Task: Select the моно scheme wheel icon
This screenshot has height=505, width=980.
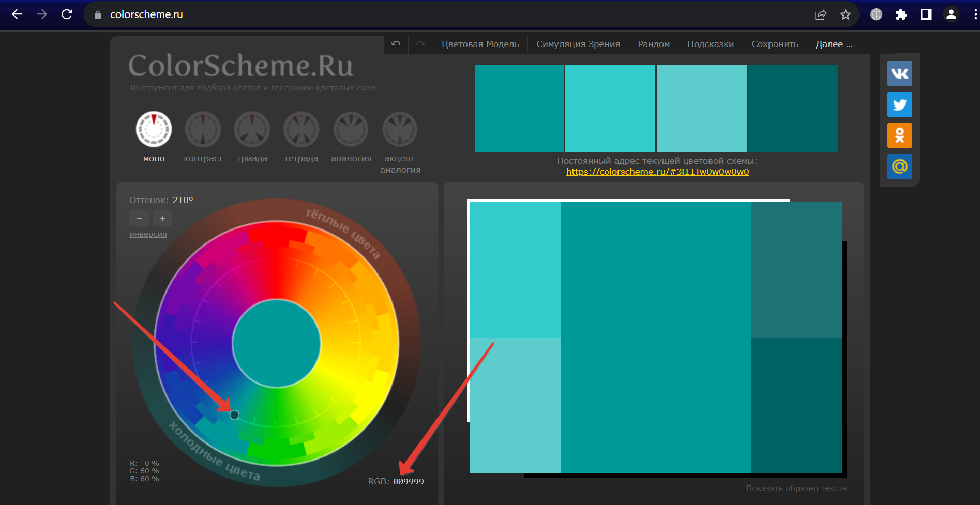Action: pos(154,129)
